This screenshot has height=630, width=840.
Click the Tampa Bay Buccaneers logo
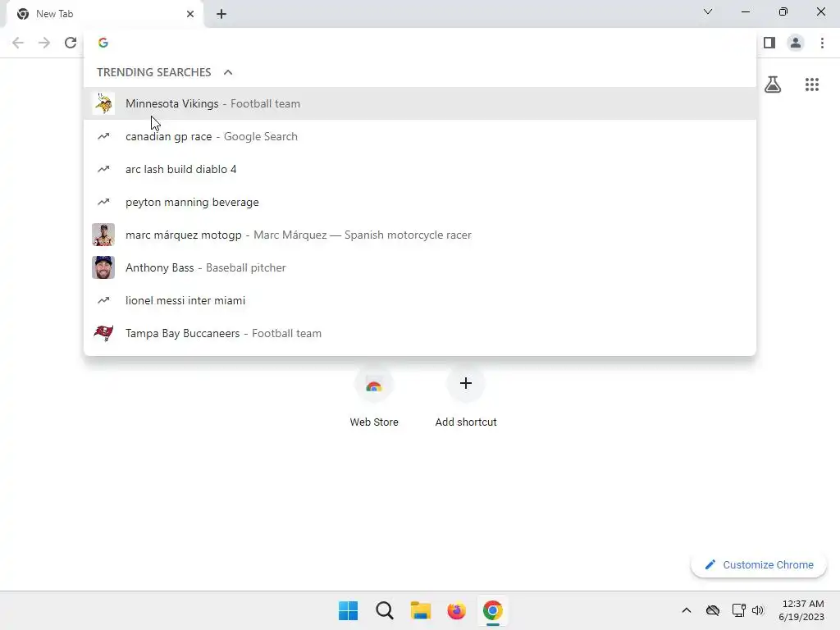coord(103,333)
